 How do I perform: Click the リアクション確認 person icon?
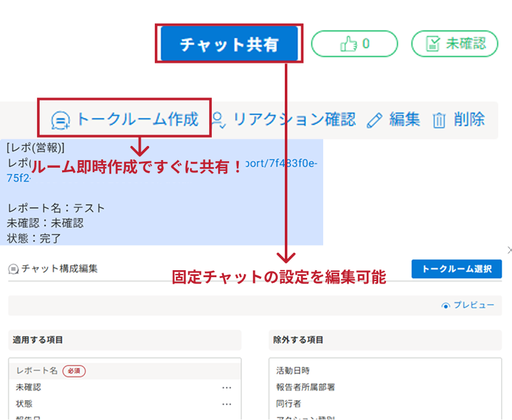coord(218,120)
